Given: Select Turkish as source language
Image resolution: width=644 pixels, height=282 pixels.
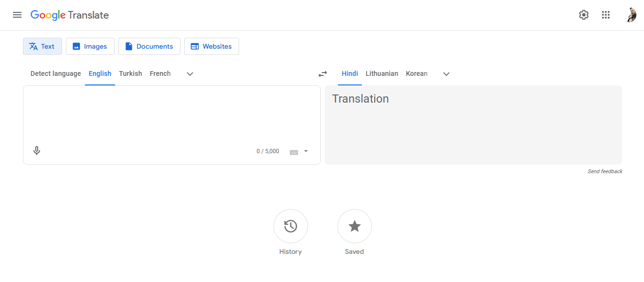Looking at the screenshot, I should (130, 73).
